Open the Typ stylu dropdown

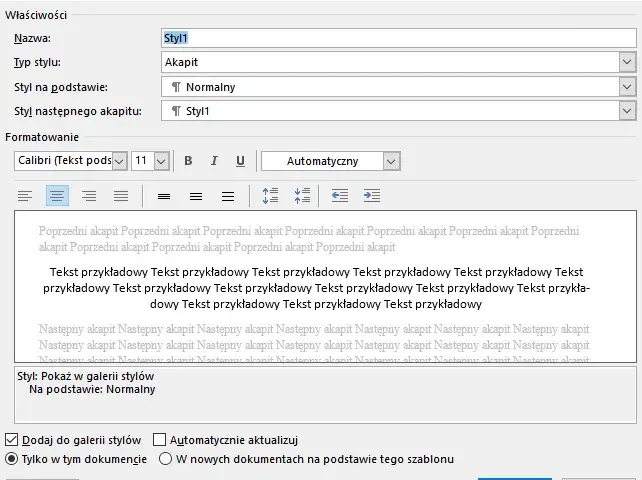click(627, 62)
